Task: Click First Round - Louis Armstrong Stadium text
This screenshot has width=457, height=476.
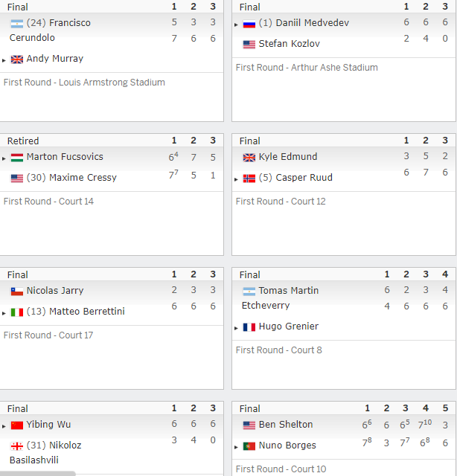Action: click(84, 83)
